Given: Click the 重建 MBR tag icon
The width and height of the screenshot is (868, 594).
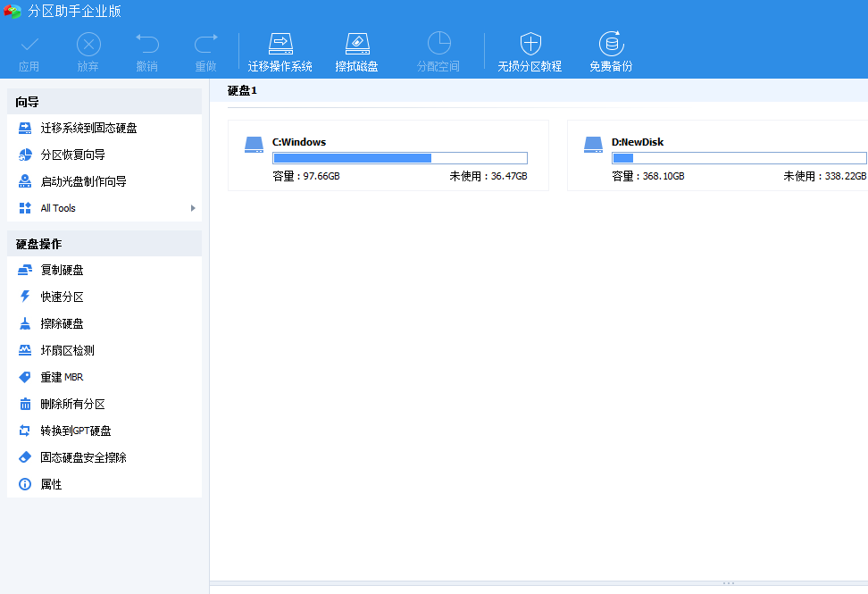Looking at the screenshot, I should click(x=25, y=377).
